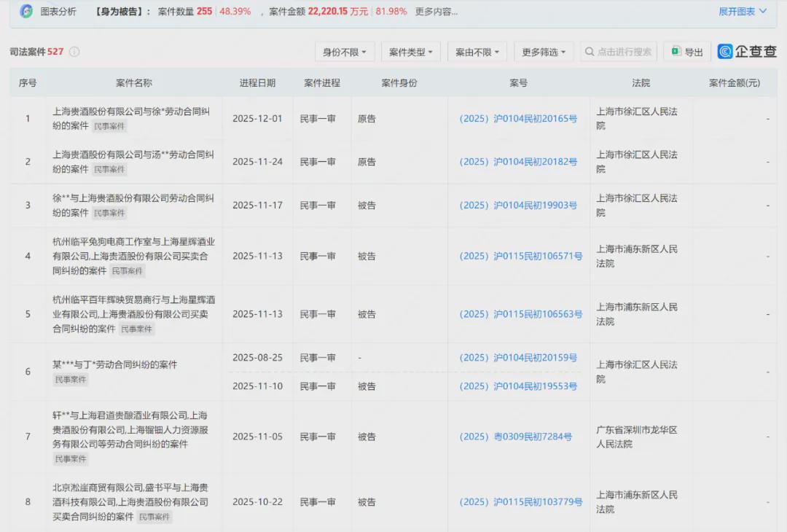
Task: Click the 进程日期 column header
Action: (x=257, y=83)
